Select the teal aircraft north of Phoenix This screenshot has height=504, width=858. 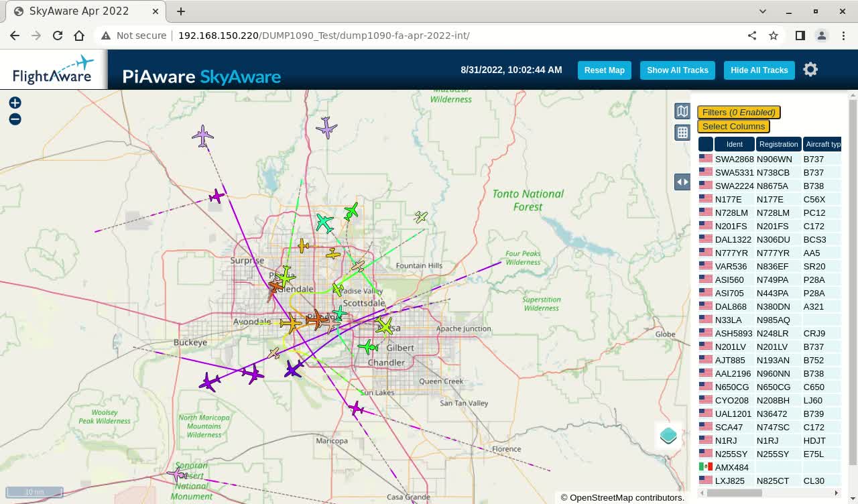324,223
